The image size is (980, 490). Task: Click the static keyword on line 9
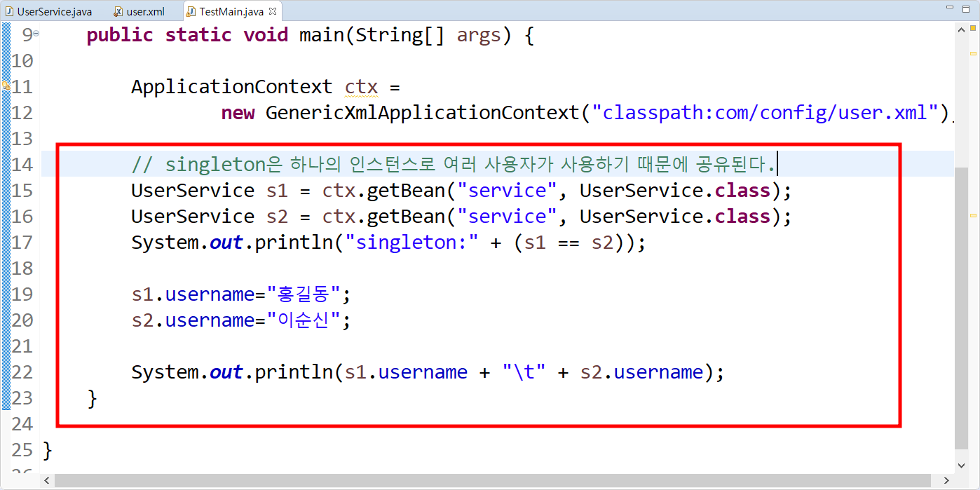point(198,35)
